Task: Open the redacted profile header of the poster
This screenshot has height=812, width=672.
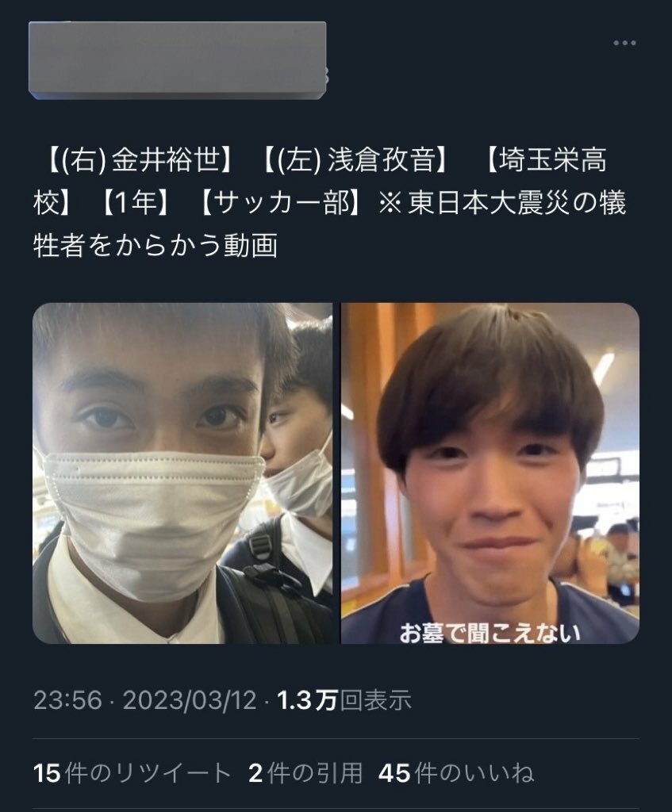Action: click(177, 60)
